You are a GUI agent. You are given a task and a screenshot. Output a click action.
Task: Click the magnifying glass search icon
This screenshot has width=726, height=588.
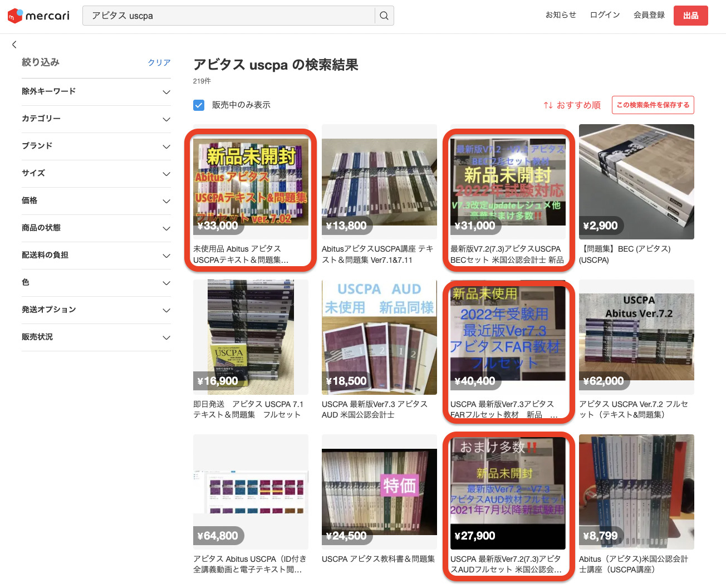coord(384,16)
